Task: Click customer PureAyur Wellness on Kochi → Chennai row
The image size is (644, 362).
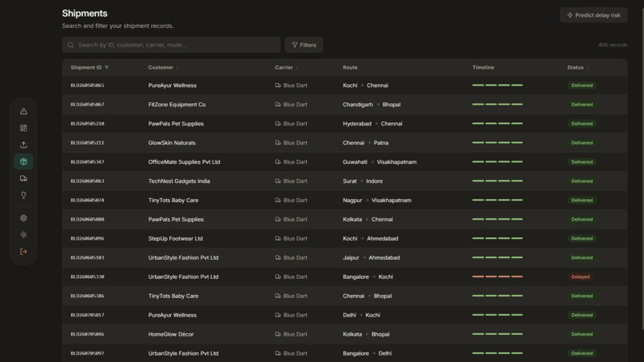Action: [172, 86]
